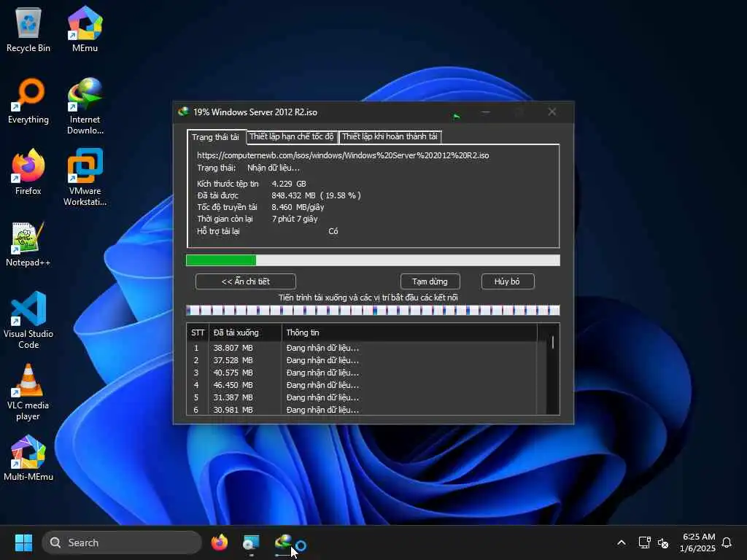Screen dimensions: 747x560
Task: Click the green arrow icon in the title bar
Action: point(457,116)
